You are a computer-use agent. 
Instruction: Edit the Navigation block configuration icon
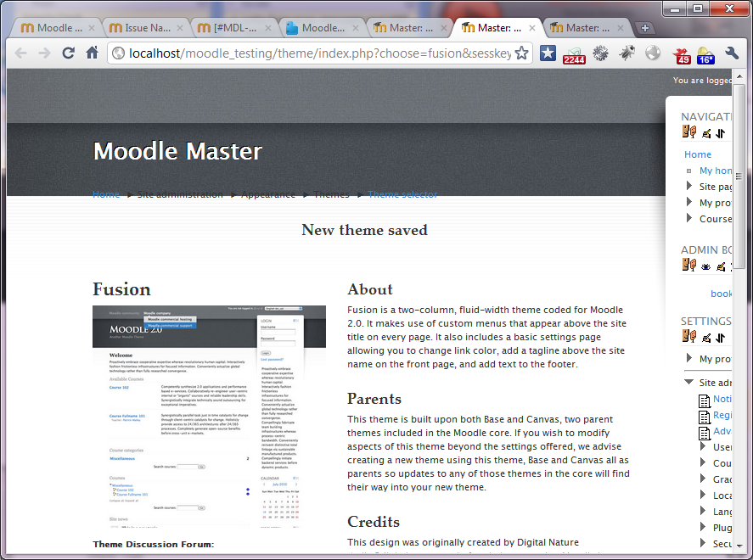706,133
